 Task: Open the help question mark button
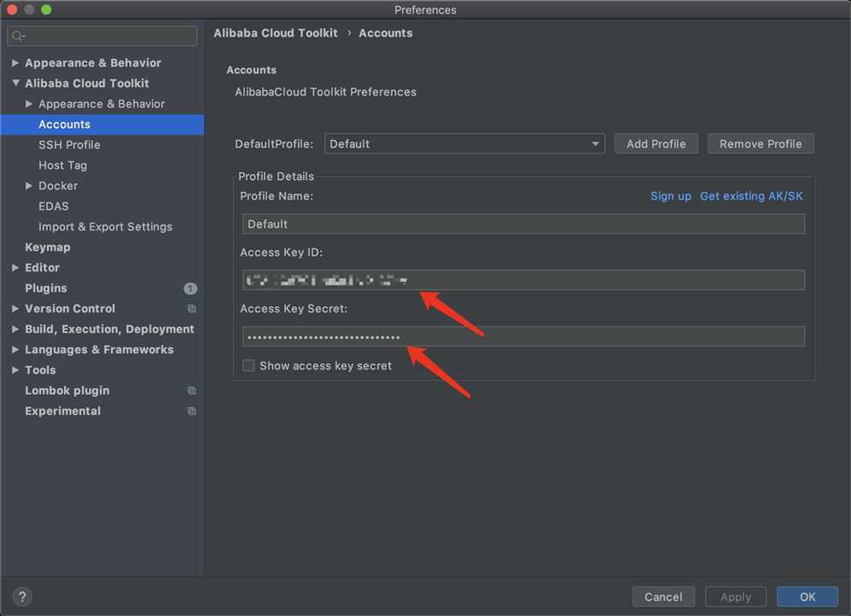click(22, 597)
